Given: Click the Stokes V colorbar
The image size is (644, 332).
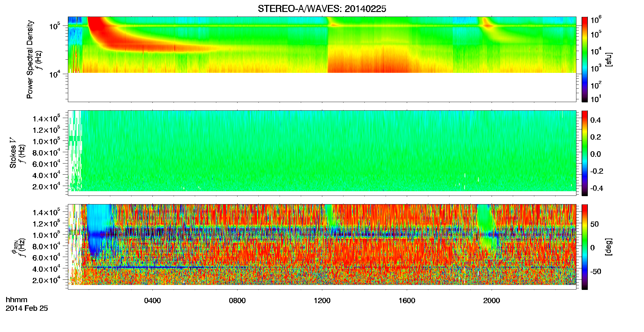Looking at the screenshot, I should (x=585, y=153).
